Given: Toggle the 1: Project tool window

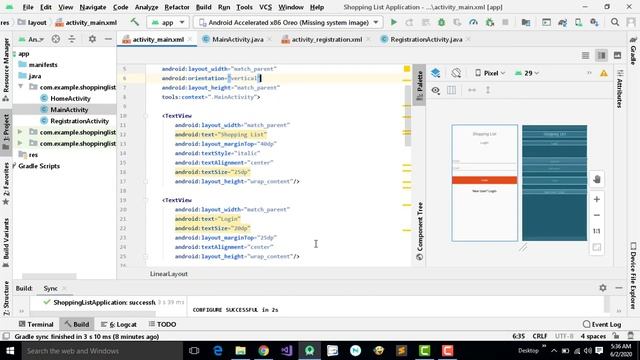Looking at the screenshot, I should click(x=6, y=132).
